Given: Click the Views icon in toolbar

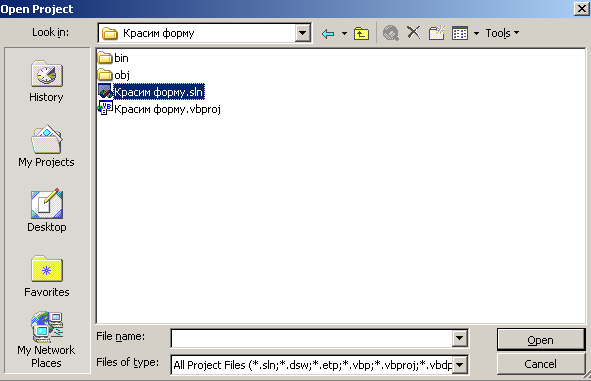Looking at the screenshot, I should click(x=460, y=33).
